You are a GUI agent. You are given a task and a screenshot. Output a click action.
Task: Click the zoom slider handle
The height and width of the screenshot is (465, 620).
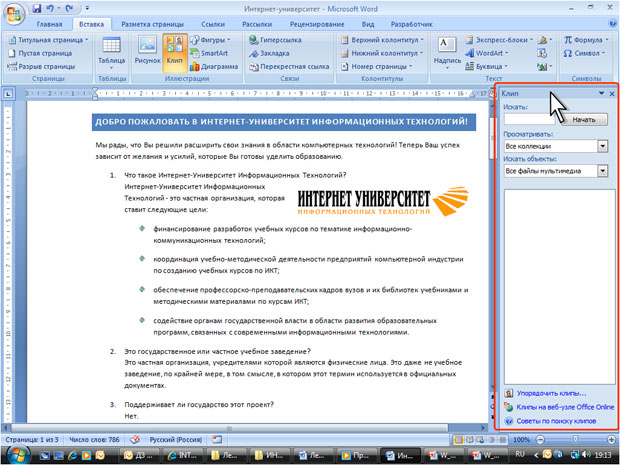[575, 439]
